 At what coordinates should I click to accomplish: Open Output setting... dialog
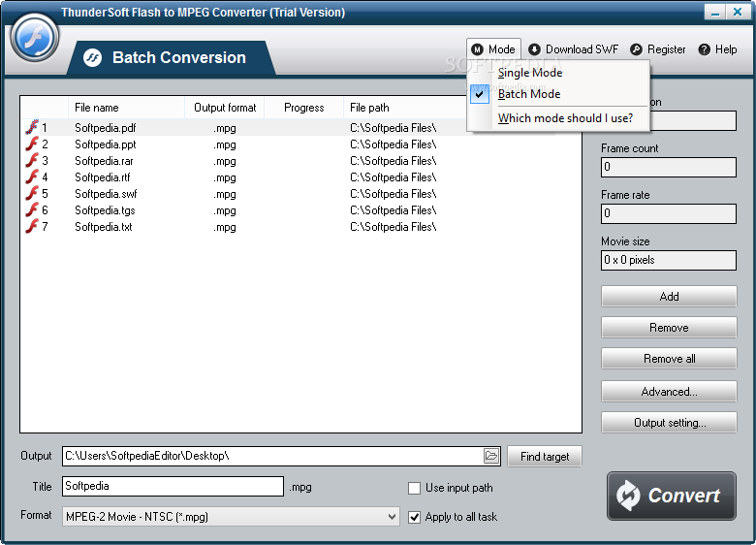[x=669, y=423]
